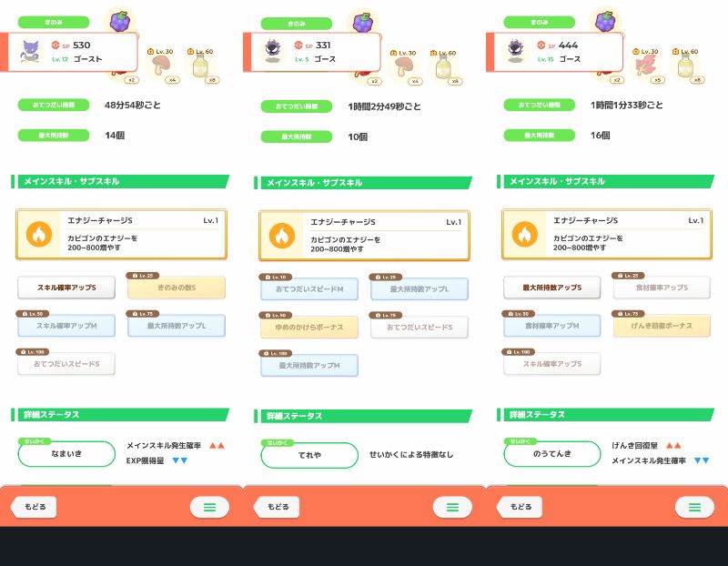Screen dimensions: 728x566
Task: Tap the Lv.15 ゴース Gastly sprite
Action: tap(515, 52)
